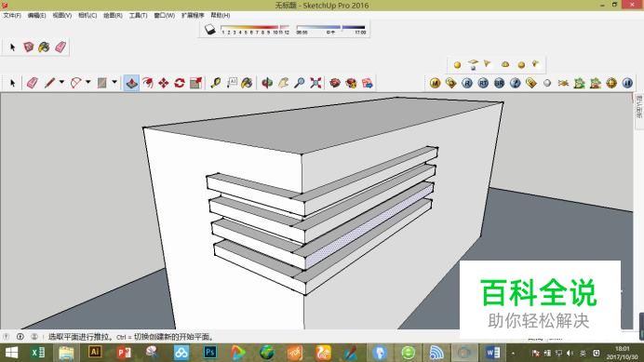Click the blue R render icon

pos(467,84)
